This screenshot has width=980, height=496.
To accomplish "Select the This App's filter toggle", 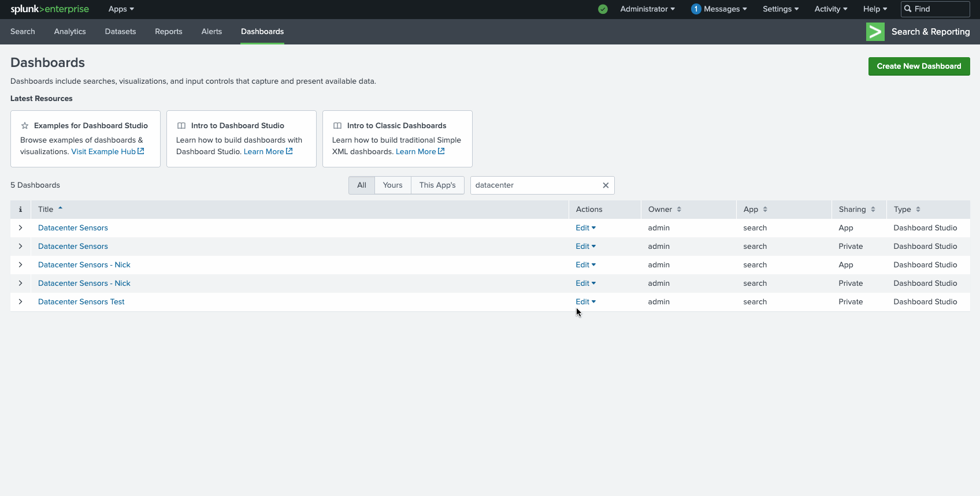I will [x=437, y=185].
